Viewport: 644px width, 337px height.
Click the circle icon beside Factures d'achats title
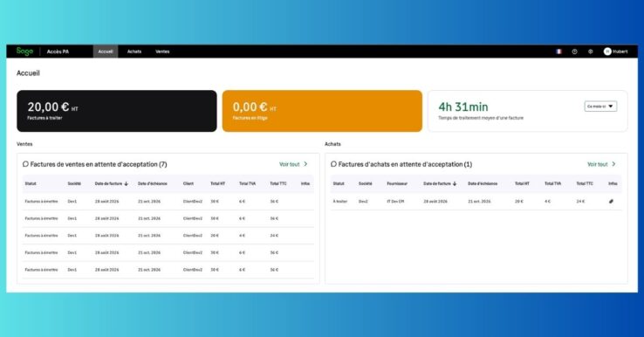tap(333, 164)
